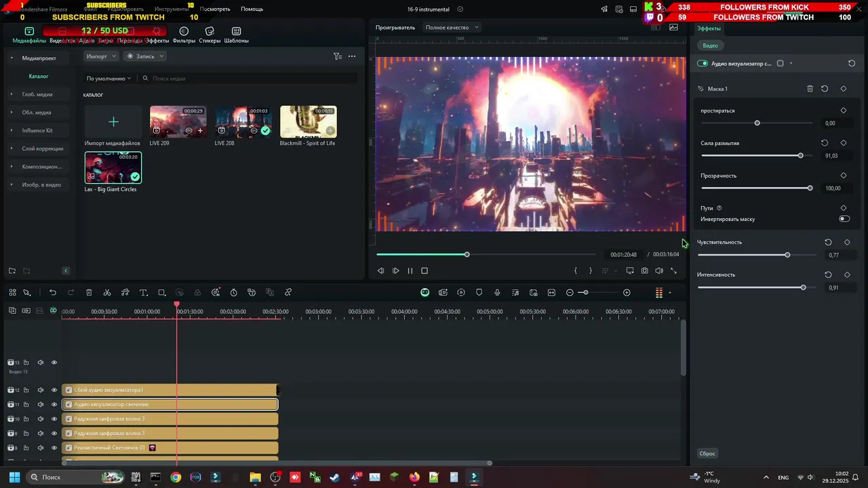
Task: Click the audio note tool in timeline toolbar
Action: 125,293
